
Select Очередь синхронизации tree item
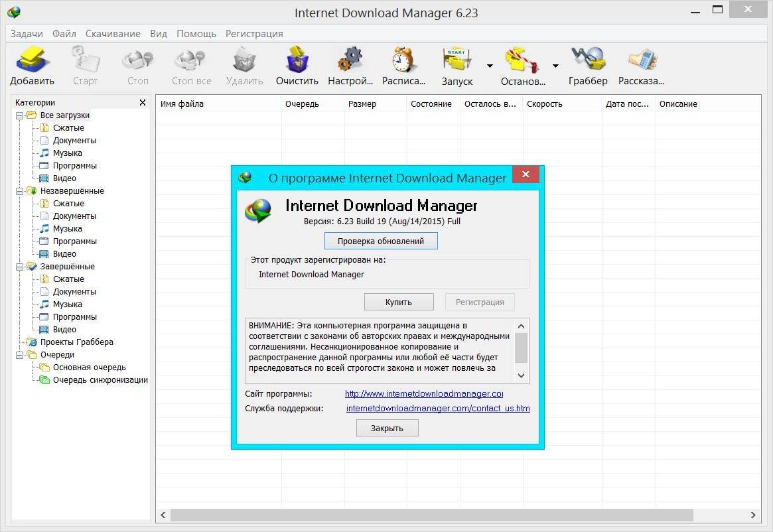(101, 380)
